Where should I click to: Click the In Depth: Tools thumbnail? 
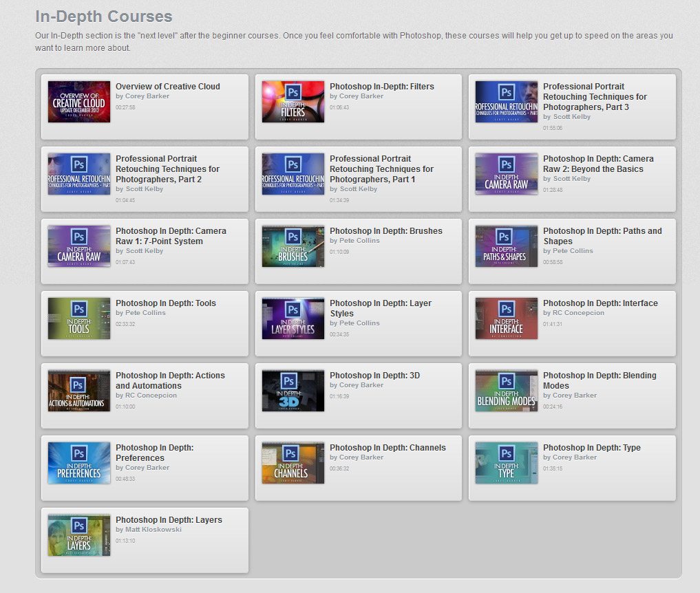pos(79,319)
